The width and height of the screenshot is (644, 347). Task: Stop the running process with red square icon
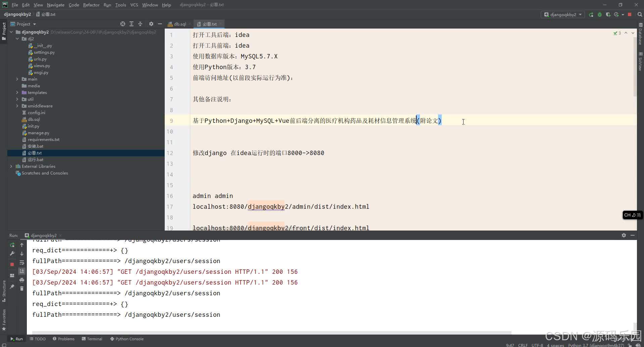630,14
